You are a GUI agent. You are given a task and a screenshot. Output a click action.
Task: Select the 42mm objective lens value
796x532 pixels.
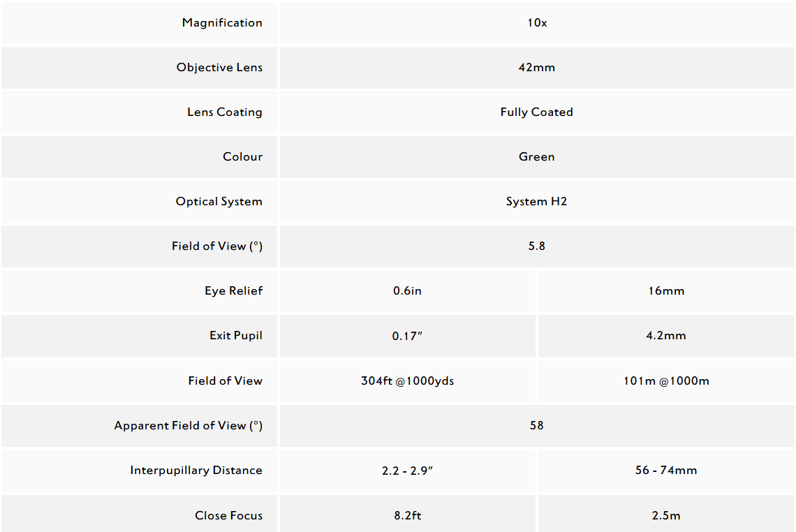click(x=536, y=68)
